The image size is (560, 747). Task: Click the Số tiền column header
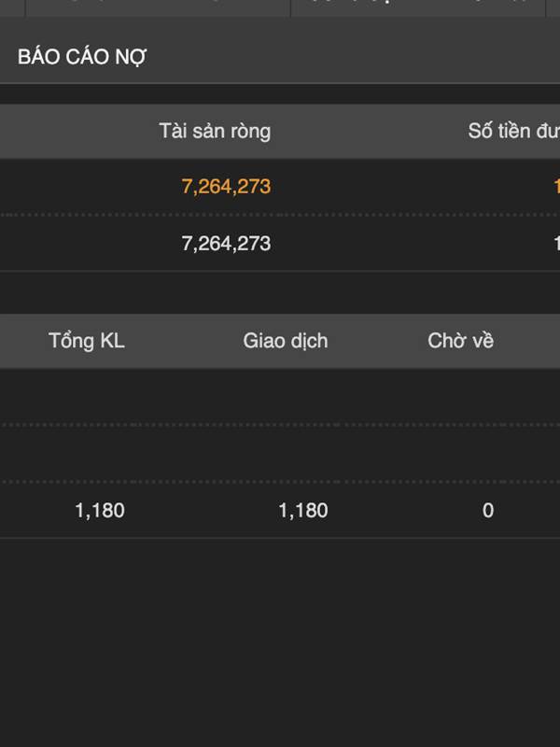pyautogui.click(x=513, y=131)
